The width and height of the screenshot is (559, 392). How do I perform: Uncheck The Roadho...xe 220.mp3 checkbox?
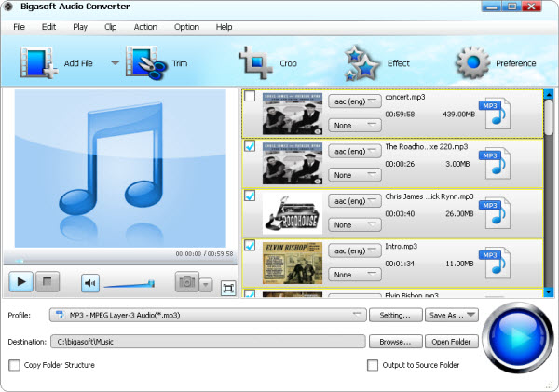pyautogui.click(x=250, y=146)
